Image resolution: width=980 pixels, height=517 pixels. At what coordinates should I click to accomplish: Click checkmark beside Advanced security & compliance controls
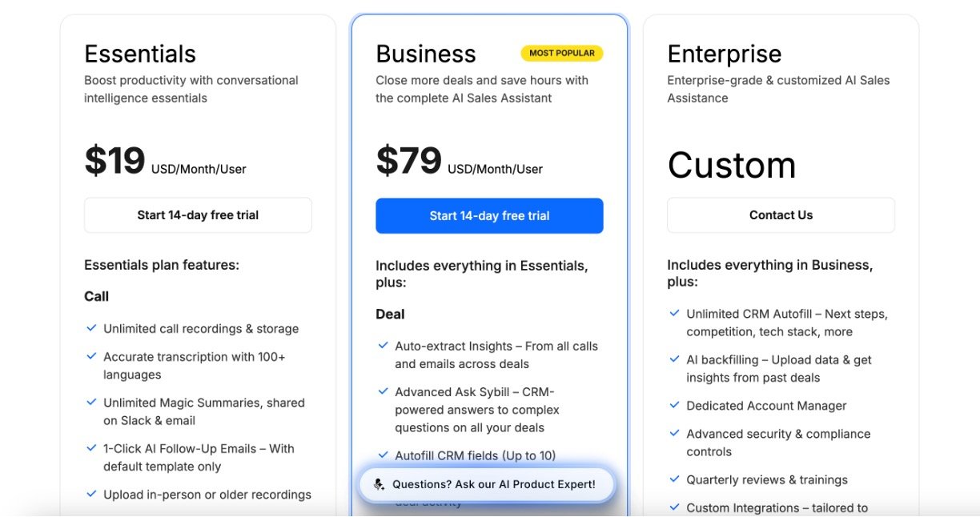tap(674, 434)
